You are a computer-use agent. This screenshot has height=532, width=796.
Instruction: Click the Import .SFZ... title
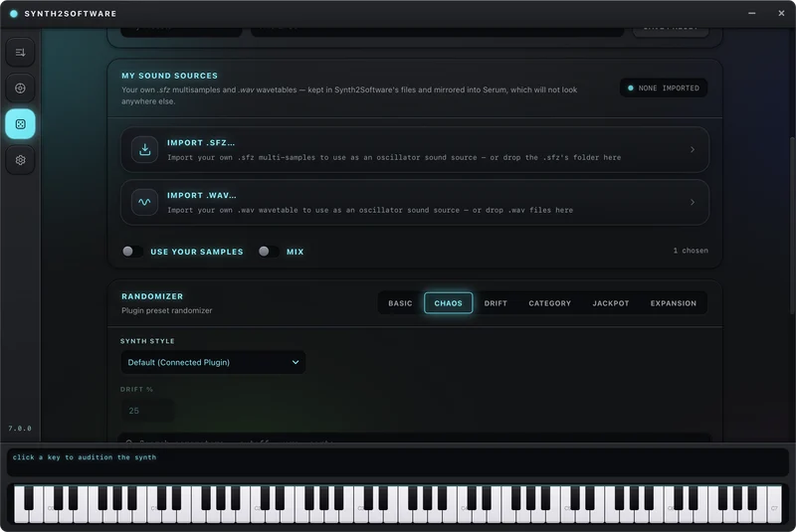[x=201, y=143]
